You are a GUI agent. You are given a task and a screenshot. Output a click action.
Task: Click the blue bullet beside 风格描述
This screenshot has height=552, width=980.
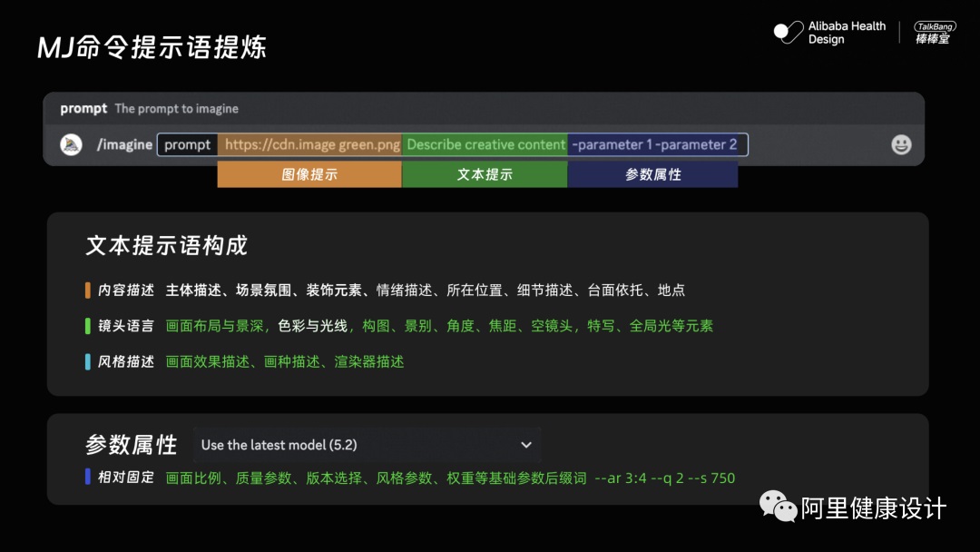click(x=88, y=361)
